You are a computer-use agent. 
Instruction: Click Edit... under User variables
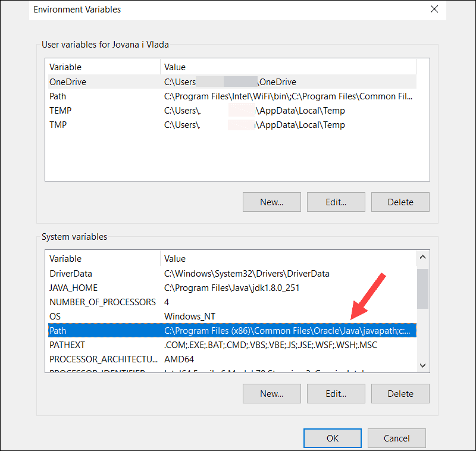click(x=336, y=202)
